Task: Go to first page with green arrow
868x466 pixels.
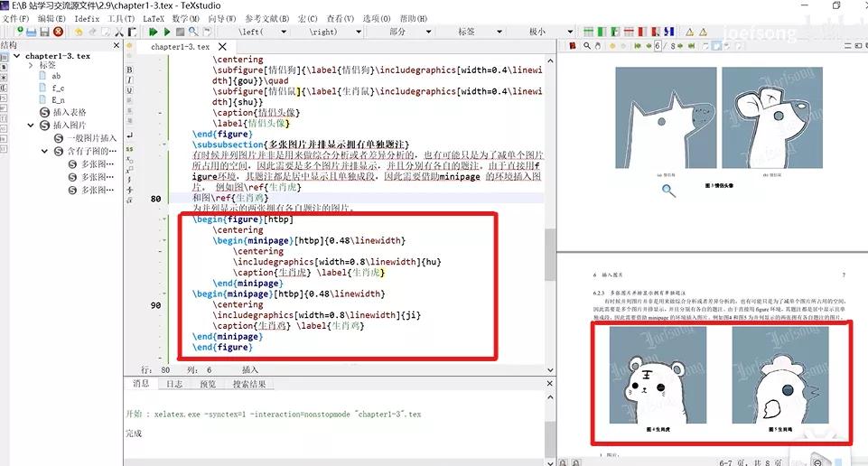Action: click(x=638, y=46)
